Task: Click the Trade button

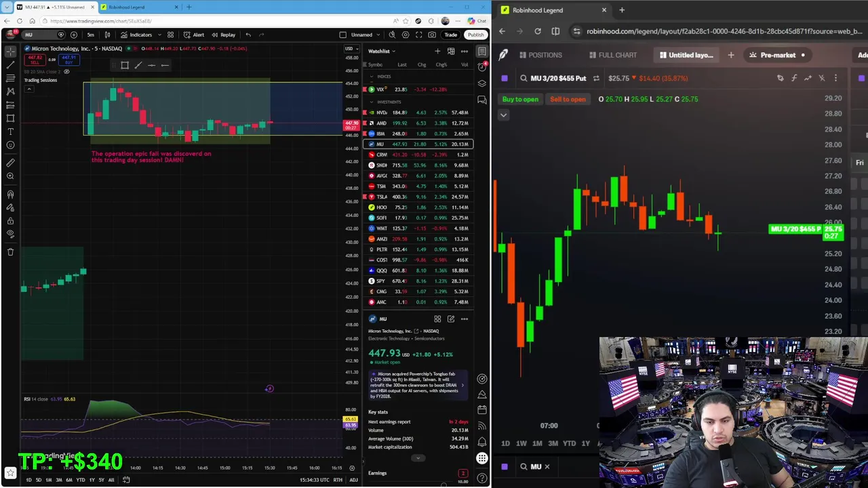Action: point(451,35)
